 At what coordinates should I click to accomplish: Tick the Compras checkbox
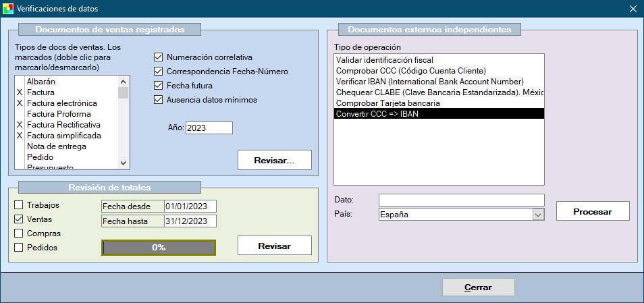pyautogui.click(x=19, y=233)
